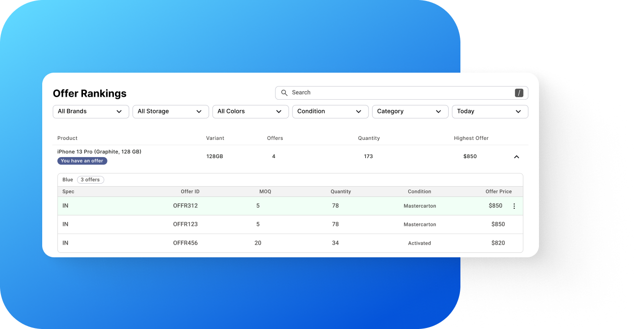Click the Variant column header
The width and height of the screenshot is (644, 329).
[x=215, y=138]
